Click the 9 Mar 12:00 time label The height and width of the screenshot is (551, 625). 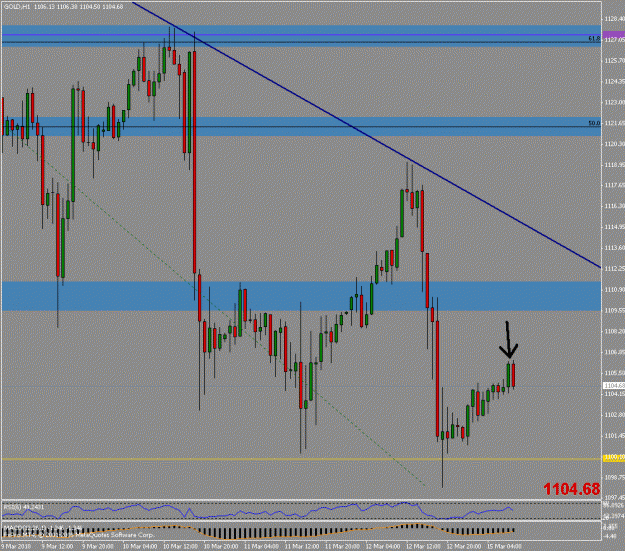pos(57,546)
